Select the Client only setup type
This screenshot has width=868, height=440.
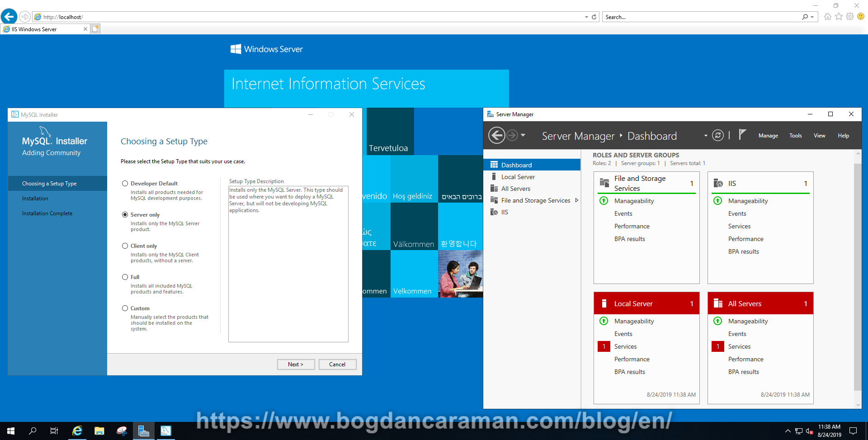(125, 246)
